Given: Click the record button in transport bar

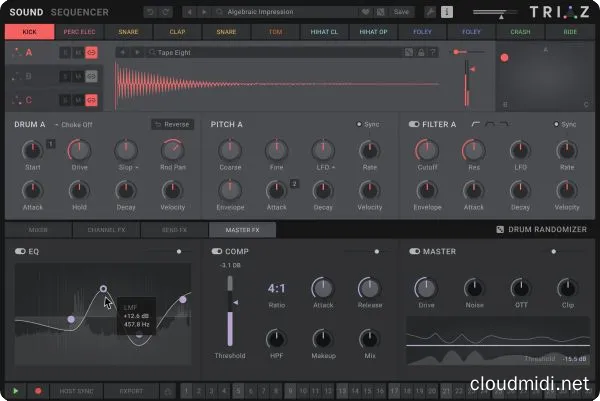Looking at the screenshot, I should [38, 391].
